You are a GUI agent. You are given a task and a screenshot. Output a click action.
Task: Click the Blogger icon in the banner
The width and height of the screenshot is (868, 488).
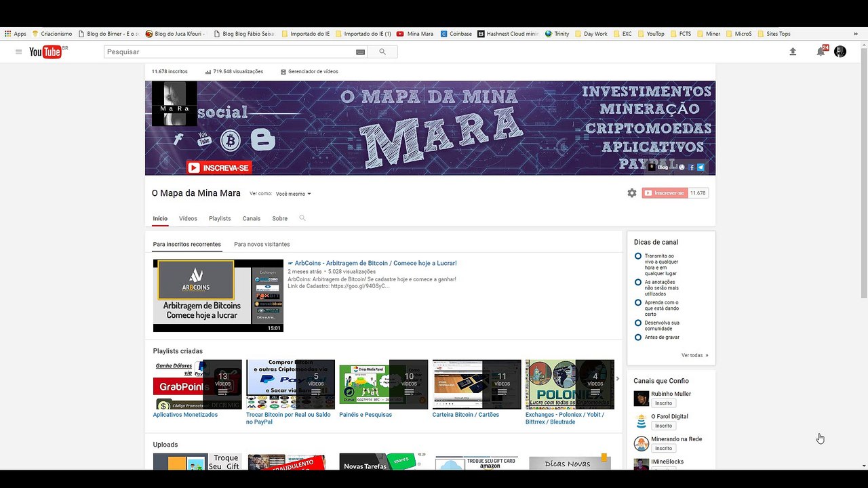(262, 140)
